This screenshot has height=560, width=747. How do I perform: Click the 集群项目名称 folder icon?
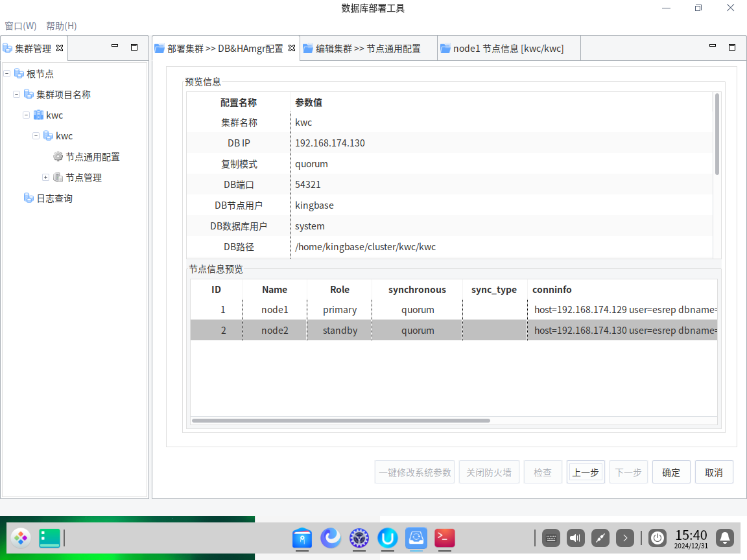(29, 95)
